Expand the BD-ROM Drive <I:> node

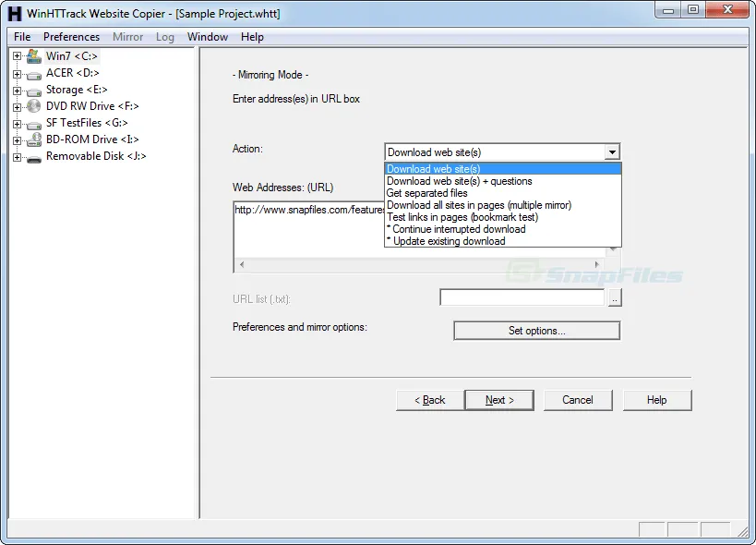(x=17, y=140)
